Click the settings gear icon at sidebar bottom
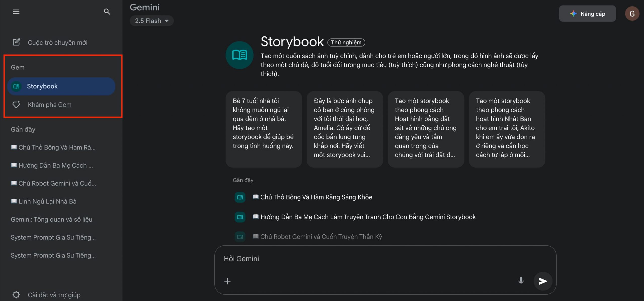Screen dimensions: 644x301 16,295
